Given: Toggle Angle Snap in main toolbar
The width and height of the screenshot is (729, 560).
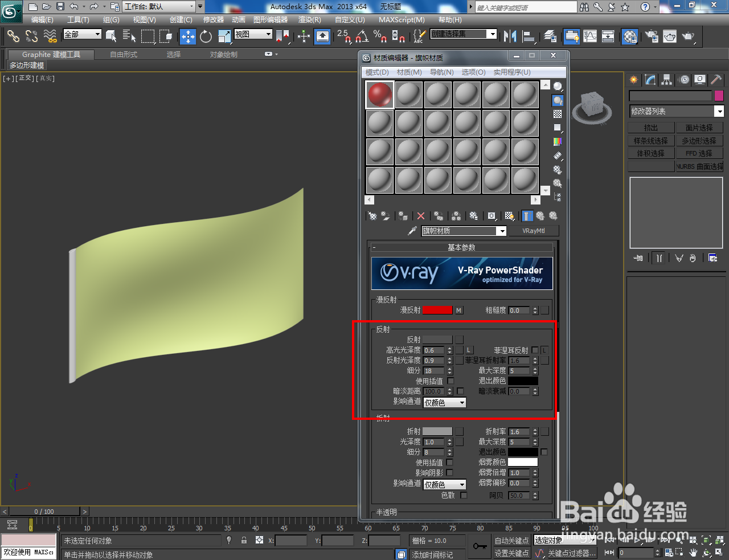Looking at the screenshot, I should click(361, 36).
